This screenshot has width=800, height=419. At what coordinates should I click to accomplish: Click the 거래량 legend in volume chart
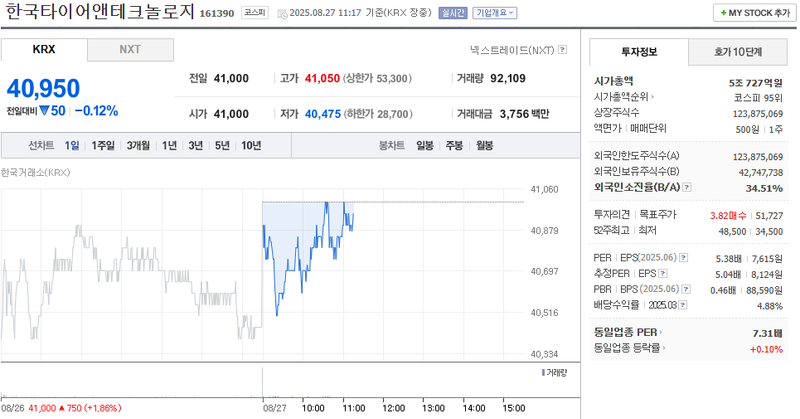coord(554,373)
